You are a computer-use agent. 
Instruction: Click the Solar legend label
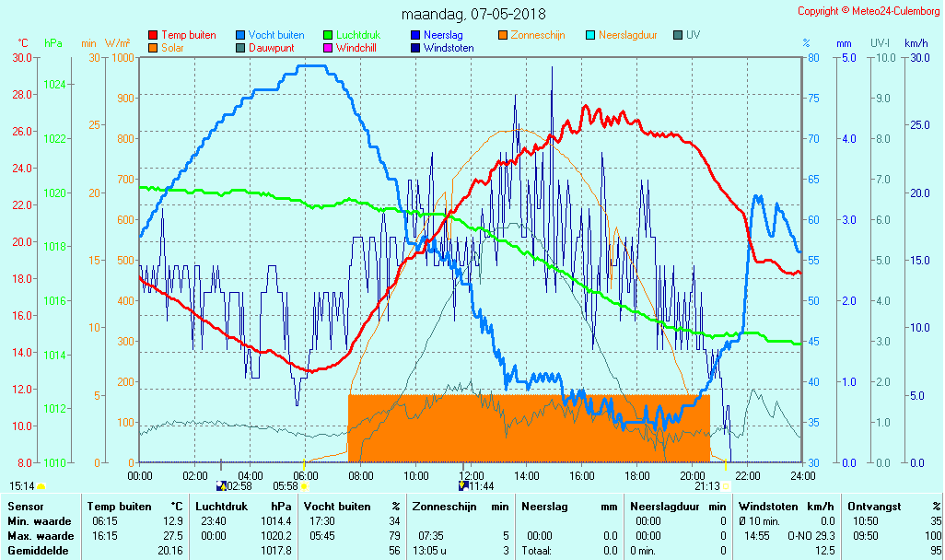[x=173, y=48]
